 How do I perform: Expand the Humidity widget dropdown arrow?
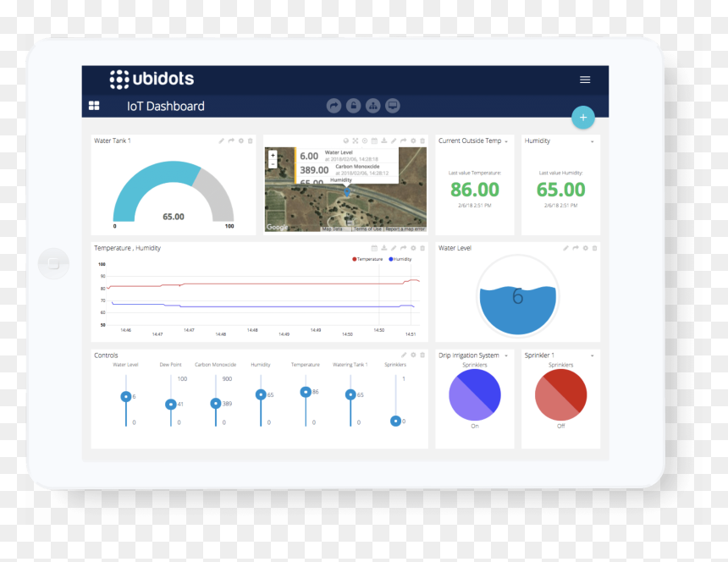(592, 141)
